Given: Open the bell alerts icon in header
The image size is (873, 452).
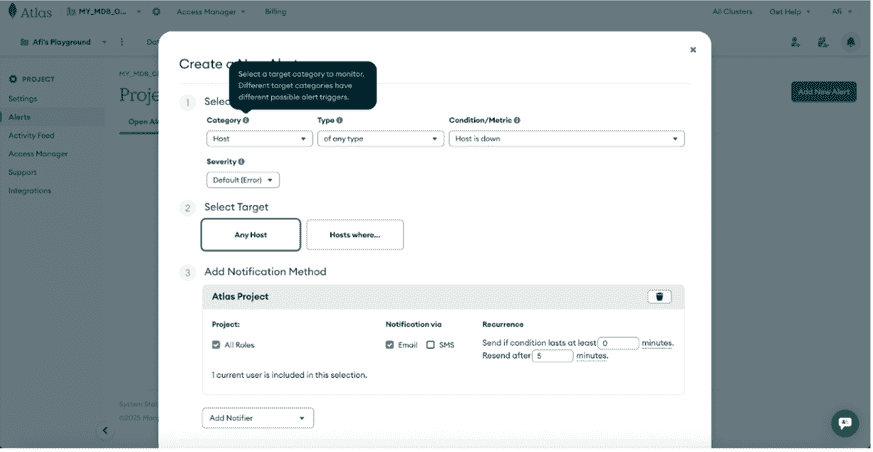Looking at the screenshot, I should pos(850,42).
